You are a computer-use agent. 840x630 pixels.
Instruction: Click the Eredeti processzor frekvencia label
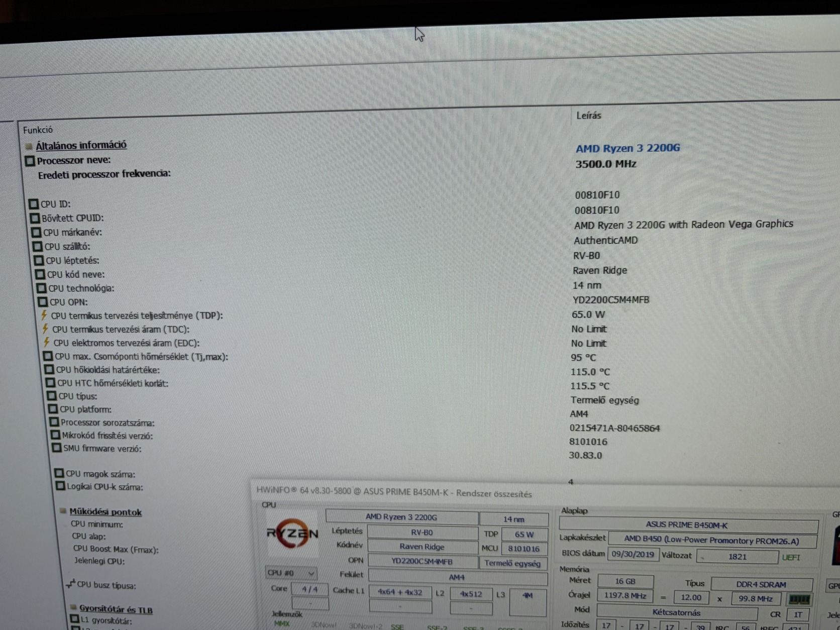tap(104, 174)
